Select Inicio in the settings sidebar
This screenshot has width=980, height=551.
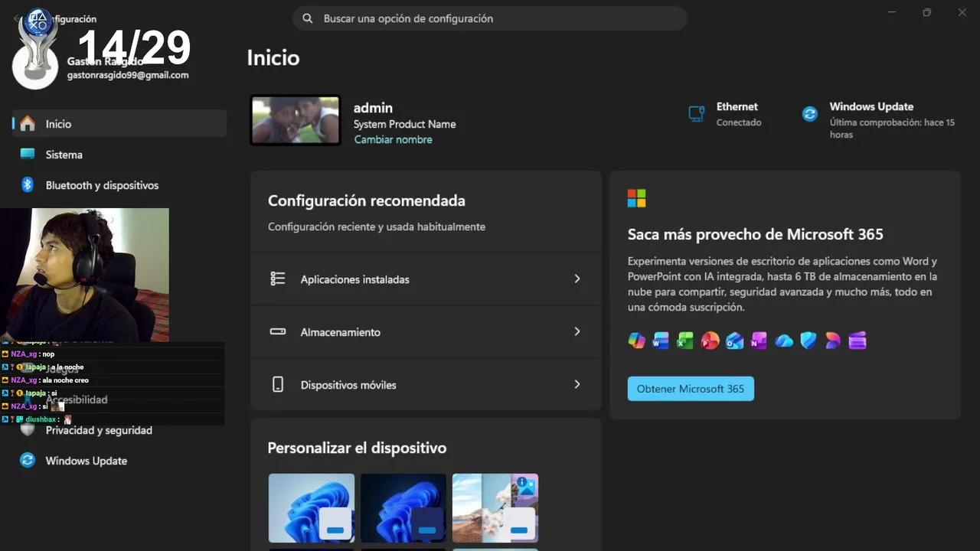click(x=119, y=123)
